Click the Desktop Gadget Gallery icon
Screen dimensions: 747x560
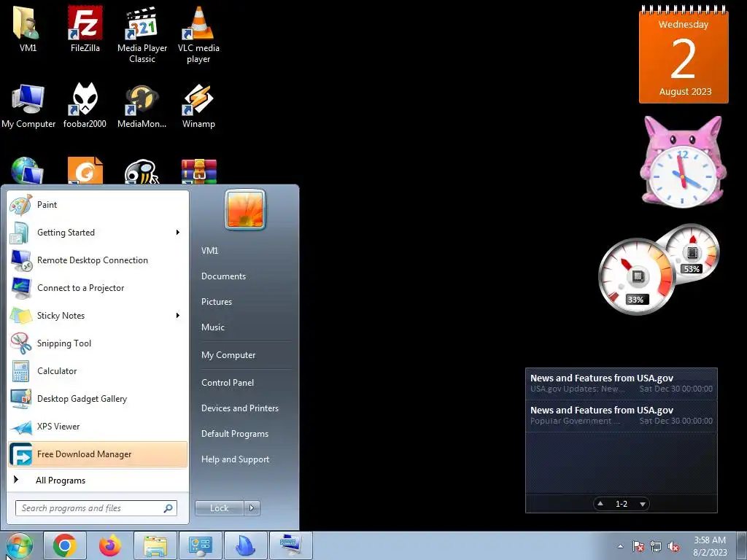pyautogui.click(x=21, y=399)
